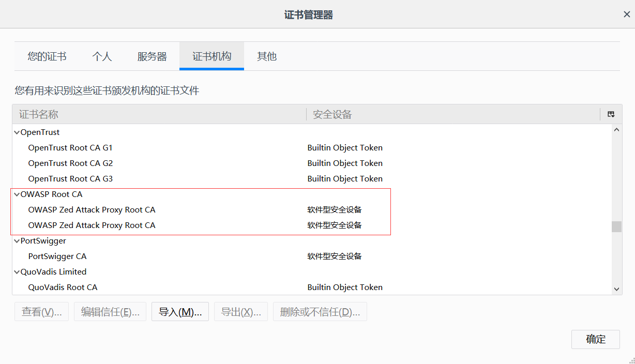This screenshot has width=635, height=364.
Task: Switch to the 服务器 tab
Action: (x=152, y=56)
